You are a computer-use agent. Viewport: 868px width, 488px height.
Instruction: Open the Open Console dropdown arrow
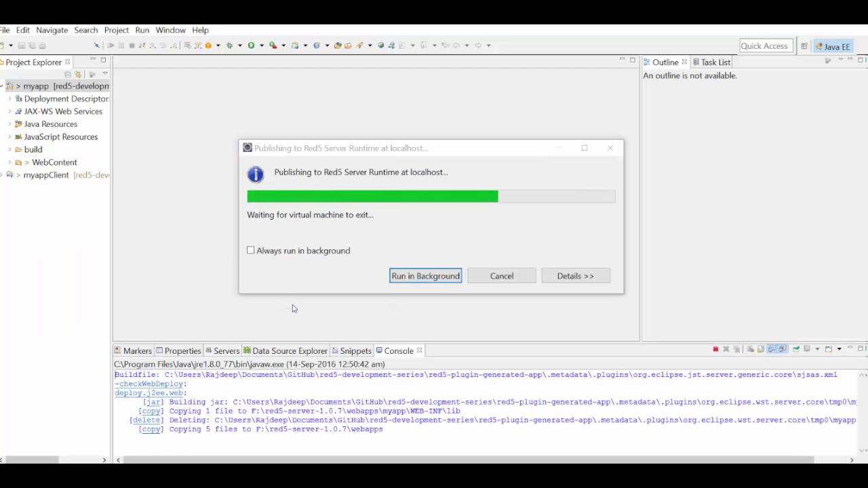coord(839,349)
